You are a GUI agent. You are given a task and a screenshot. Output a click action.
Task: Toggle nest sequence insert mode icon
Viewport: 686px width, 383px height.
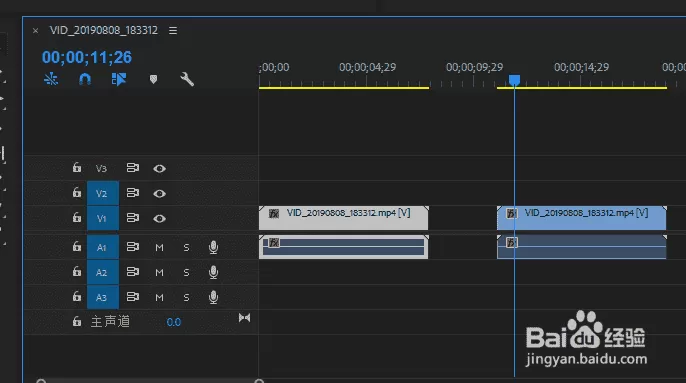tap(51, 79)
